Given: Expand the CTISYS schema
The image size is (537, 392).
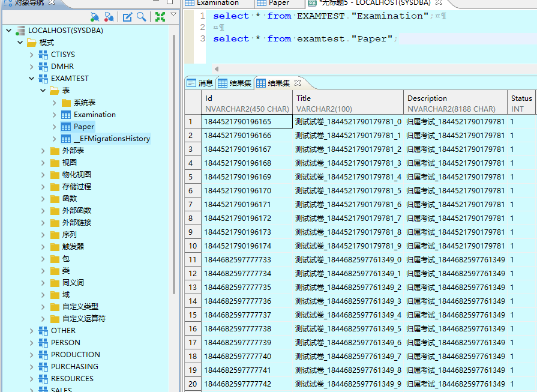Looking at the screenshot, I should pos(32,55).
